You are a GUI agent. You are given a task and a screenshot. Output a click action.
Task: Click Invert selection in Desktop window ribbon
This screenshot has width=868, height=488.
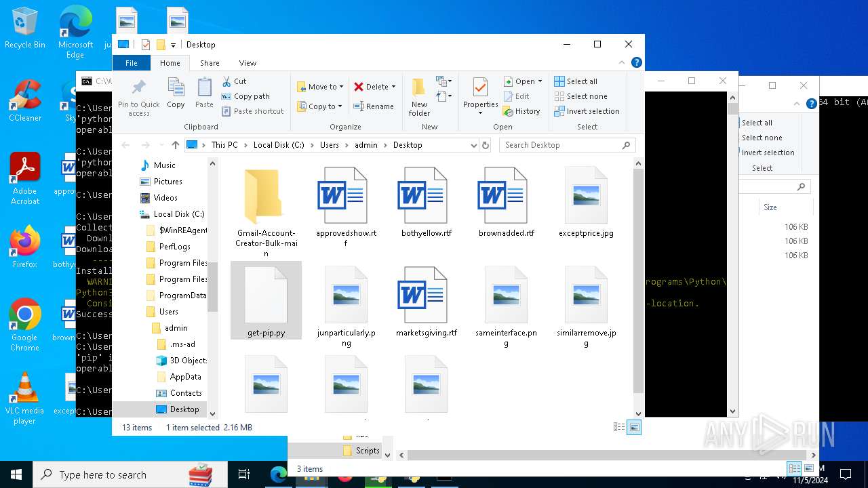tap(587, 111)
